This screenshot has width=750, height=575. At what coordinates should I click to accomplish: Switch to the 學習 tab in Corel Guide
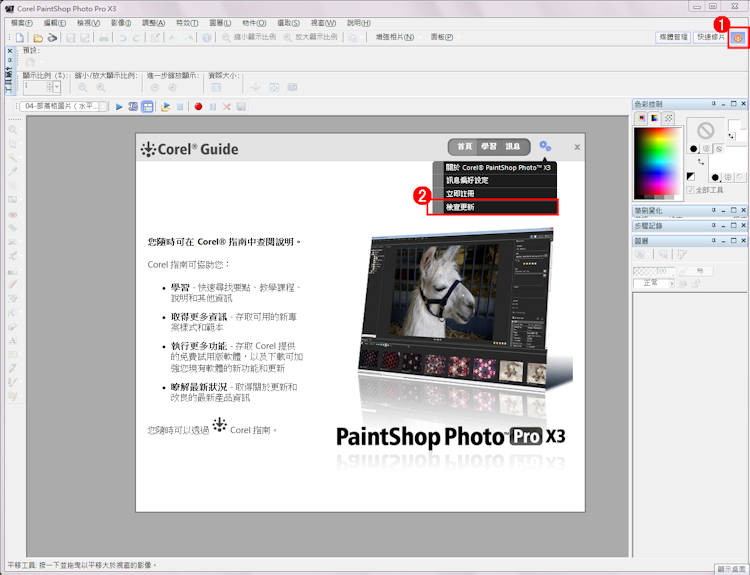coord(488,146)
